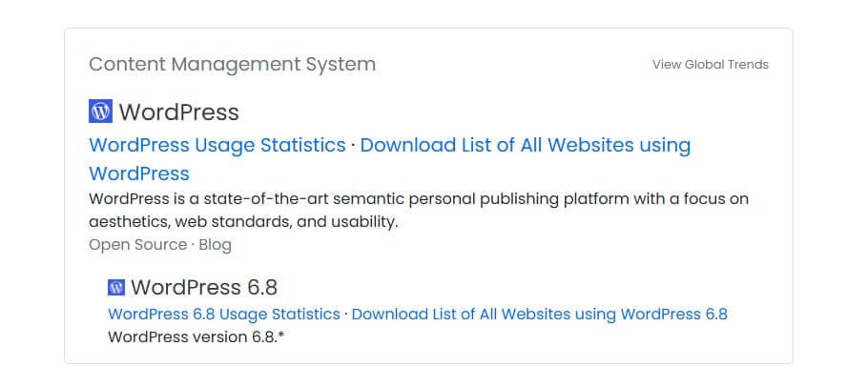Open the WordPress 6.8 Usage Statistics link
The height and width of the screenshot is (387, 868).
(223, 314)
